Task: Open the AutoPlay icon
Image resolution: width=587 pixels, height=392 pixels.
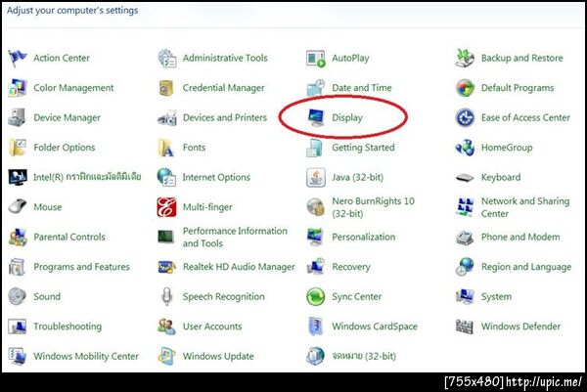Action: tap(316, 58)
